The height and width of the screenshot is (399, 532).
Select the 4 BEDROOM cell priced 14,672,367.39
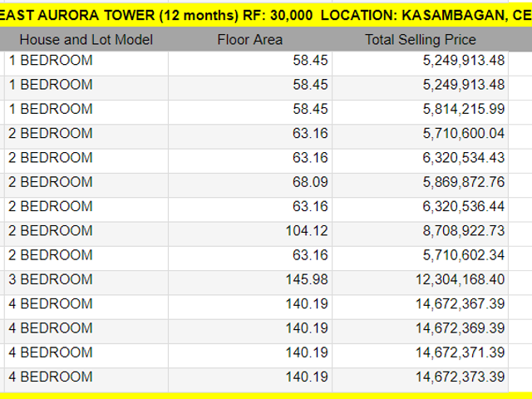coord(86,308)
